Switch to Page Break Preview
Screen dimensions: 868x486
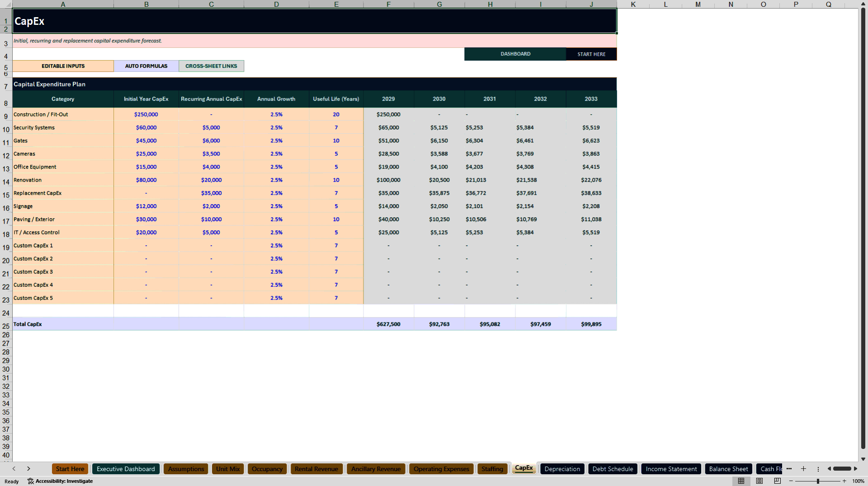[x=778, y=481]
